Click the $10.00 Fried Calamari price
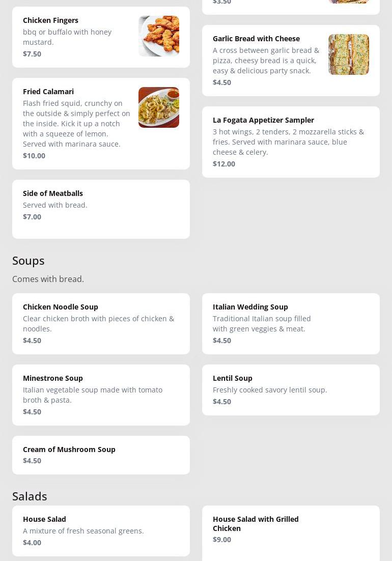This screenshot has height=561, width=392. 34,156
